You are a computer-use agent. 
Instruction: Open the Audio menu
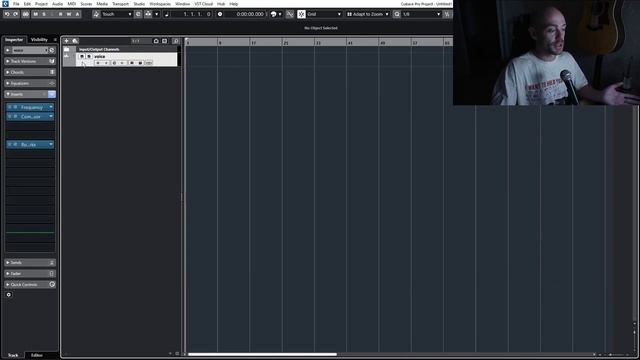(58, 4)
